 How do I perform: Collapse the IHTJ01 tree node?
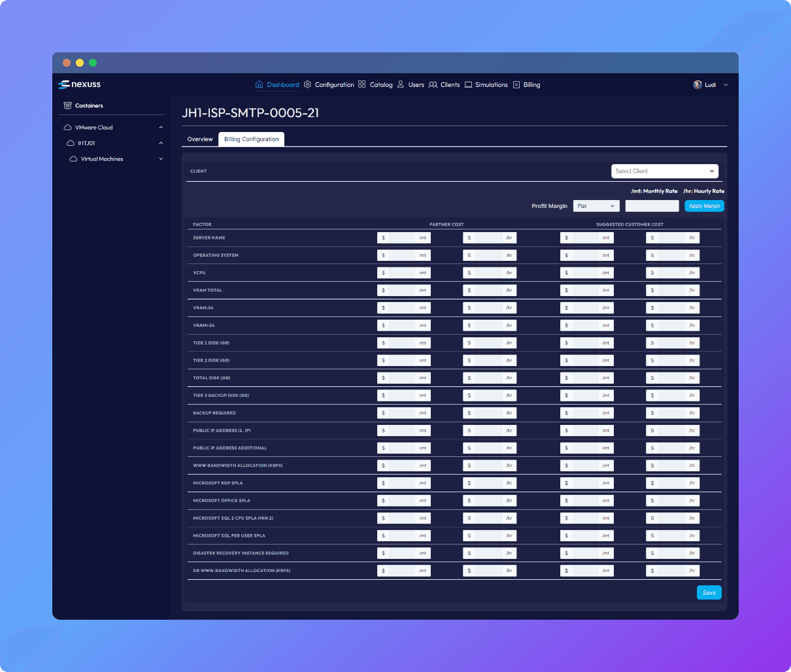(161, 143)
